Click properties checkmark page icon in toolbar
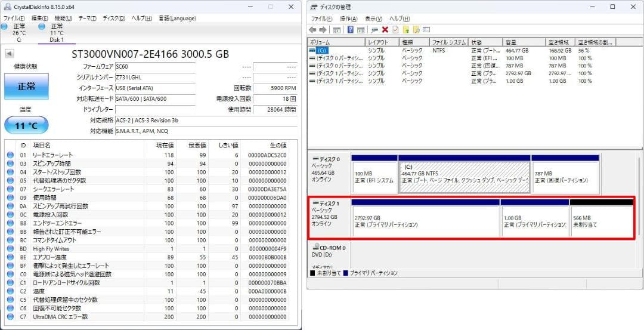The image size is (644, 330). (395, 30)
